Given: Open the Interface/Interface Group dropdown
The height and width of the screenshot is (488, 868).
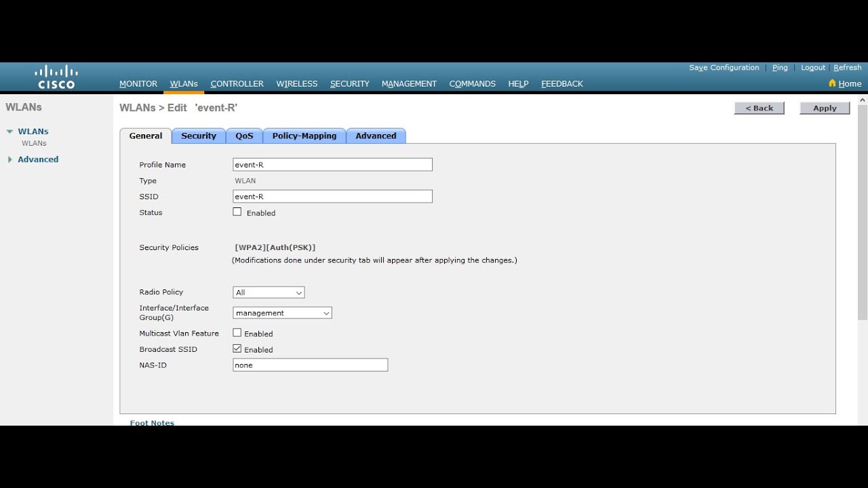Looking at the screenshot, I should (282, 312).
